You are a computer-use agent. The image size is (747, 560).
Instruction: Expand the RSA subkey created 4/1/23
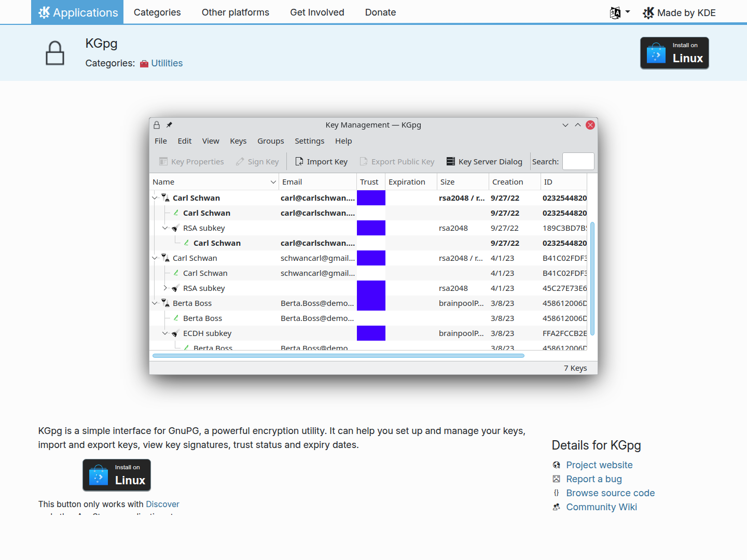tap(165, 288)
